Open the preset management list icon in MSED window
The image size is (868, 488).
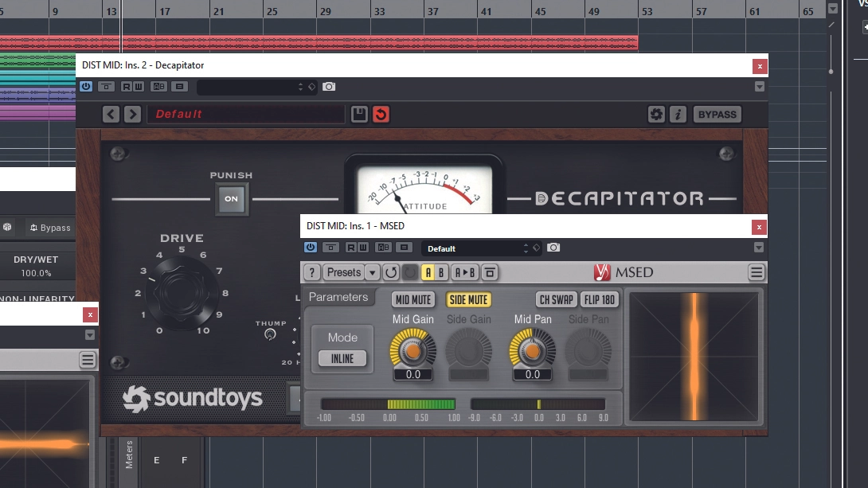[404, 248]
